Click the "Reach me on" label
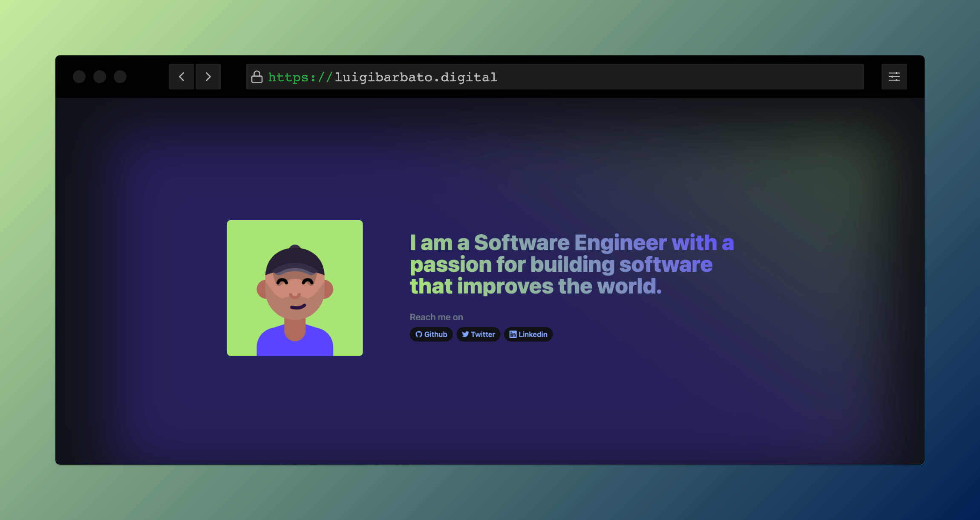This screenshot has height=520, width=980. pos(436,317)
